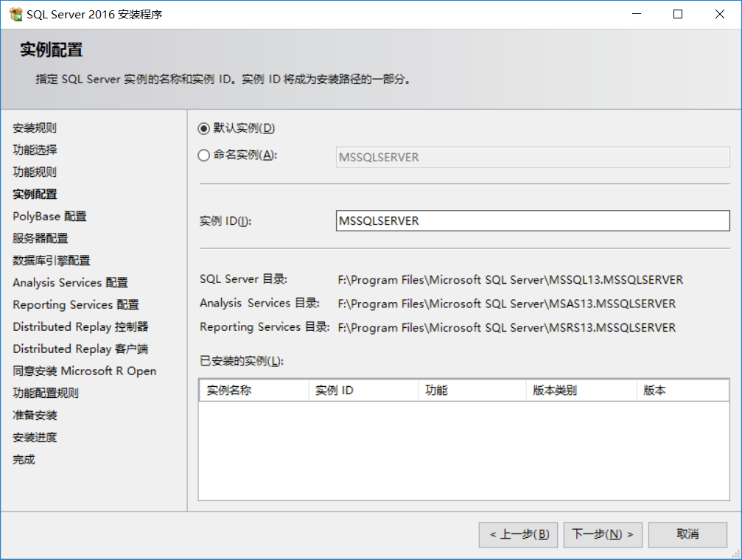Select the 准备安装 step
This screenshot has height=560, width=742.
click(35, 415)
